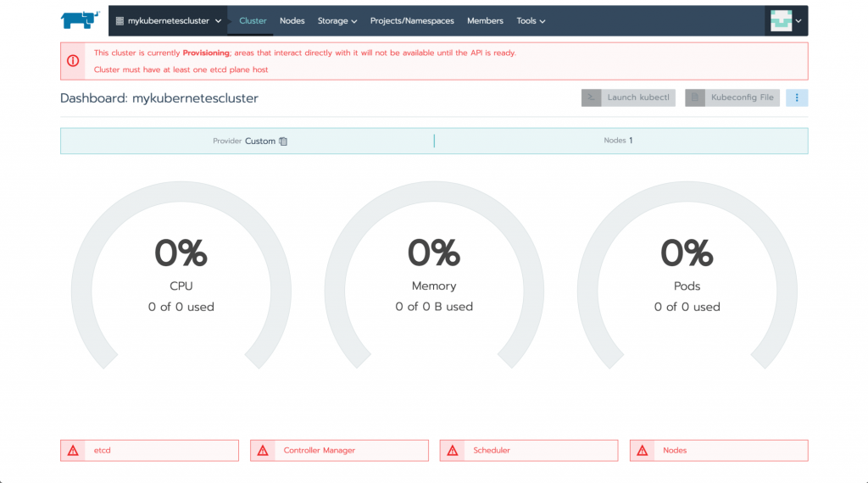Screen dimensions: 868x483
Task: Click the Scheduler warning triangle icon
Action: (x=453, y=451)
